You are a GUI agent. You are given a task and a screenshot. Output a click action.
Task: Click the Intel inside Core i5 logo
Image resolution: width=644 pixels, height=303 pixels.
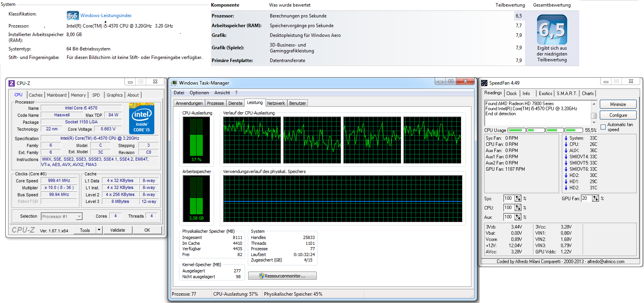142,118
